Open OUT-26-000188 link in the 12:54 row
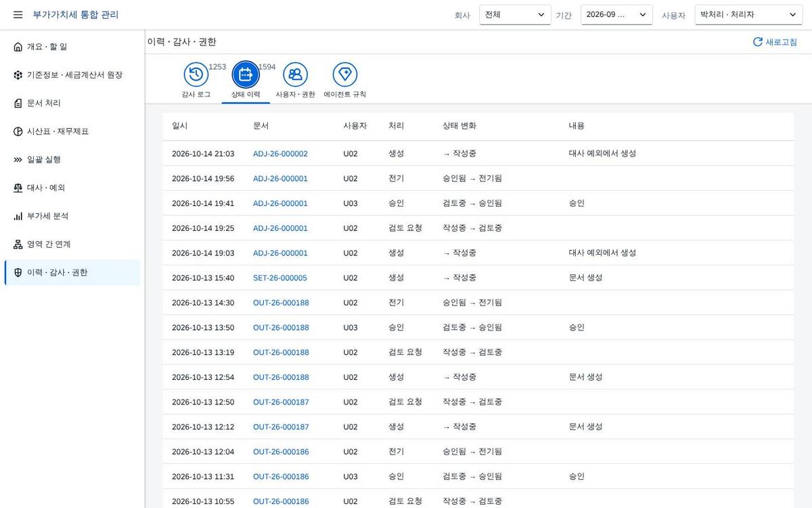 pos(281,377)
